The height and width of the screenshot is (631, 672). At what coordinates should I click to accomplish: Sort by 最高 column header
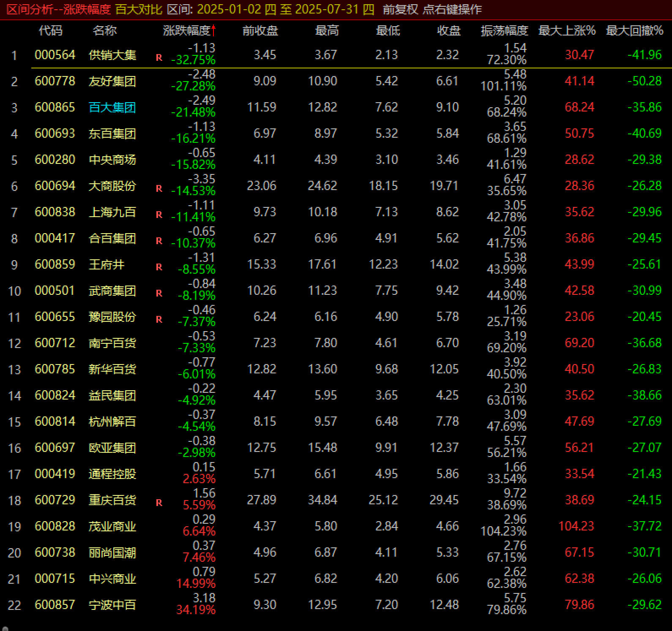click(327, 30)
